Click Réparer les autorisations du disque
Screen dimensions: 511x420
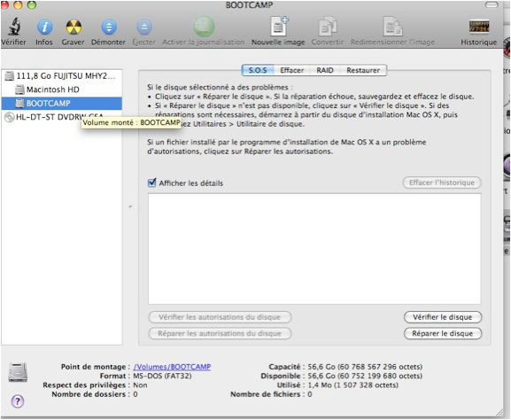point(220,333)
